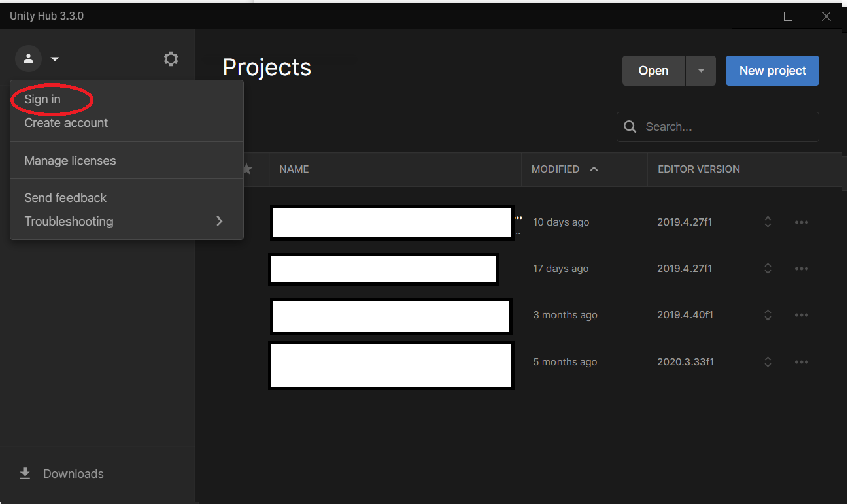
Task: Sort projects by NAME column
Action: [x=294, y=169]
